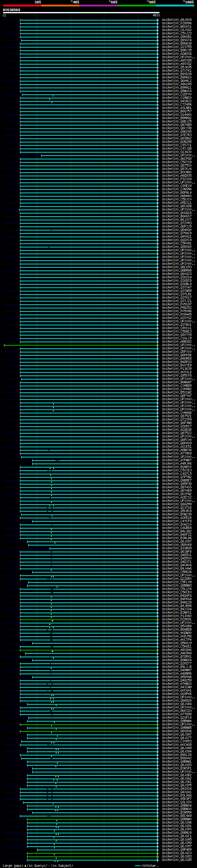197x868 pixels.
Task: Click UniRef100_B4KLZ6 label
Action: pyautogui.click(x=177, y=755)
